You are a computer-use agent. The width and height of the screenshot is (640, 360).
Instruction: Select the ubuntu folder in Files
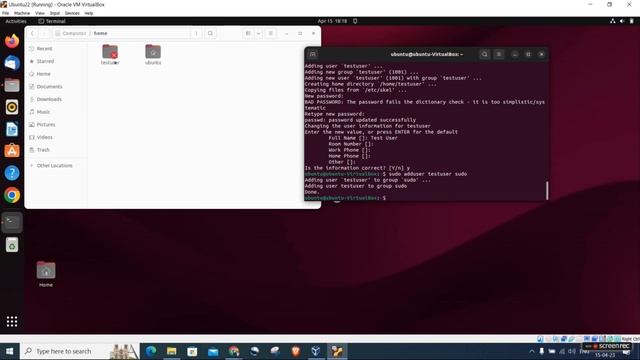153,55
